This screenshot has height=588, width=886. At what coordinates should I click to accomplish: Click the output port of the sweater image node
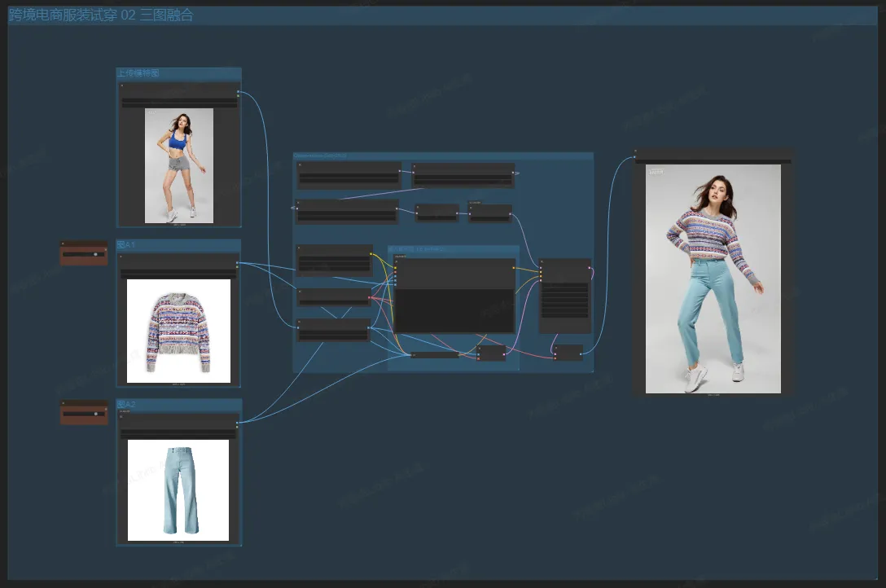tap(238, 263)
